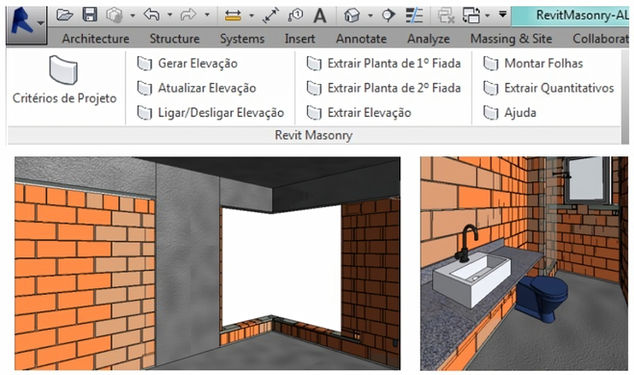
Task: Open the Architecture ribbon tab
Action: [x=96, y=39]
